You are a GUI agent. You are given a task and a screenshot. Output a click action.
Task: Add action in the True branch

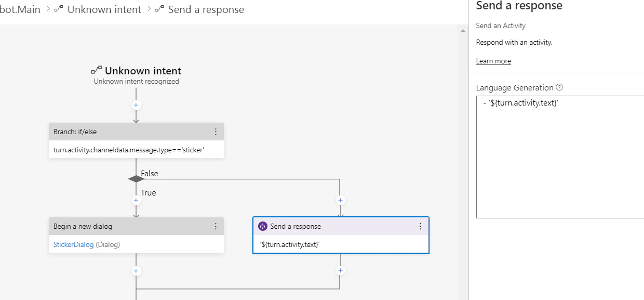(136, 200)
